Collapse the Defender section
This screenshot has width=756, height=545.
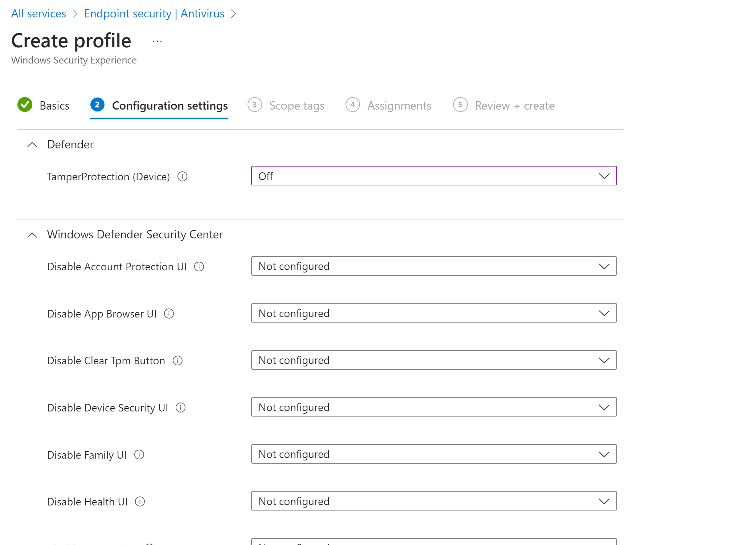pos(32,144)
